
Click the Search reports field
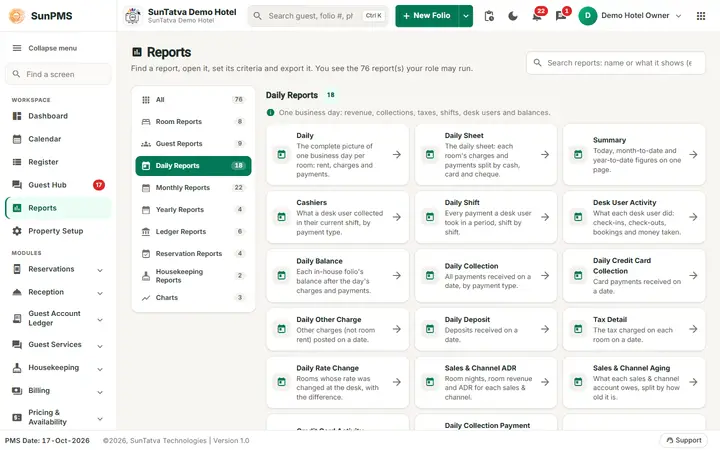[x=616, y=63]
